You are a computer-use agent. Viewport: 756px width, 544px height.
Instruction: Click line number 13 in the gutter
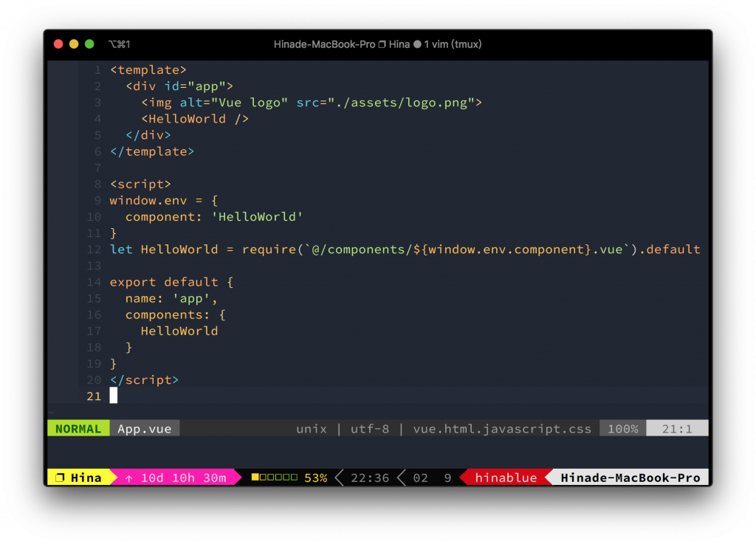[94, 266]
